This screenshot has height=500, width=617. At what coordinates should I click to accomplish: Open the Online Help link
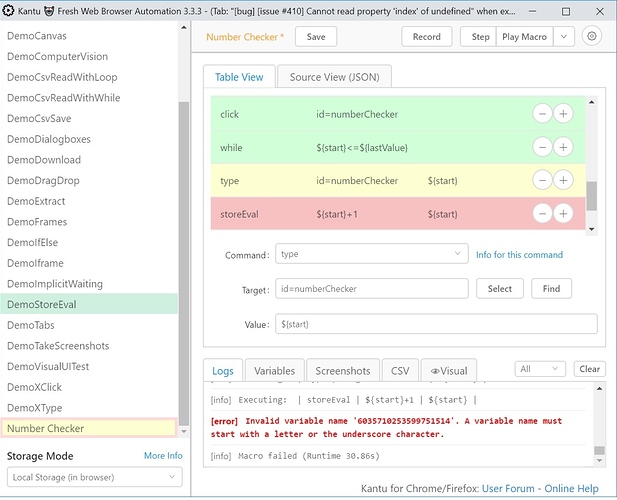[x=571, y=488]
